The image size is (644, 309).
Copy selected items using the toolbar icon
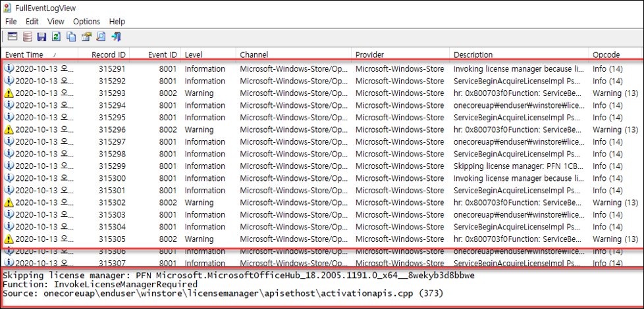pos(71,37)
